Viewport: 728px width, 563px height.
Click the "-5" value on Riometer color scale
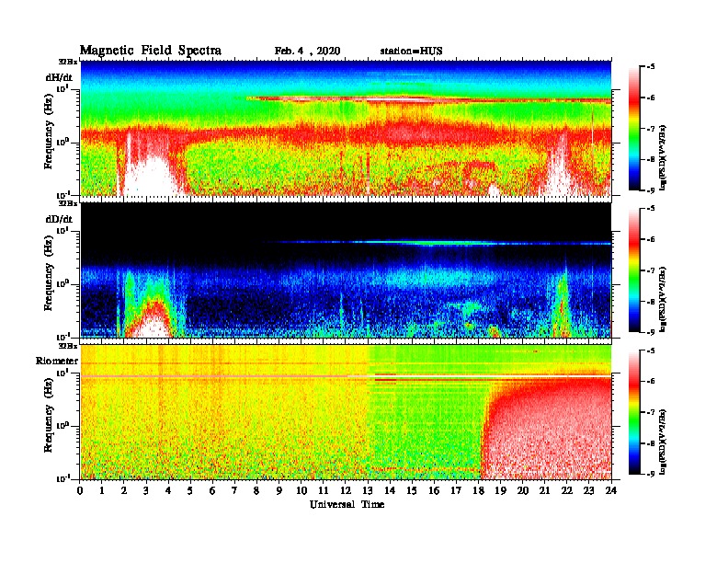(x=651, y=351)
